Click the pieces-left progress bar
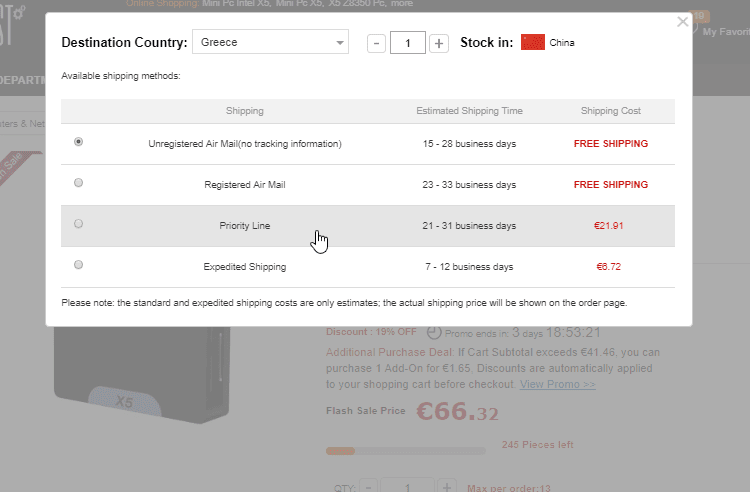750x492 pixels. pos(406,451)
